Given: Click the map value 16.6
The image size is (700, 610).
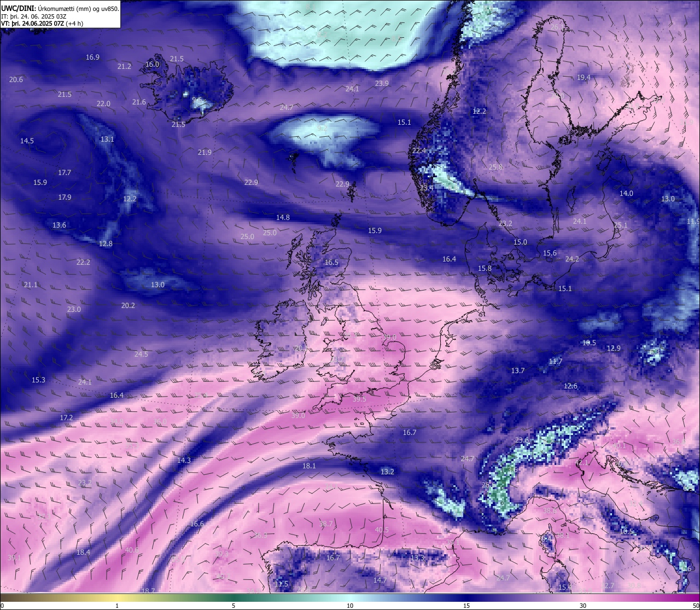Looking at the screenshot, I should (x=197, y=524).
